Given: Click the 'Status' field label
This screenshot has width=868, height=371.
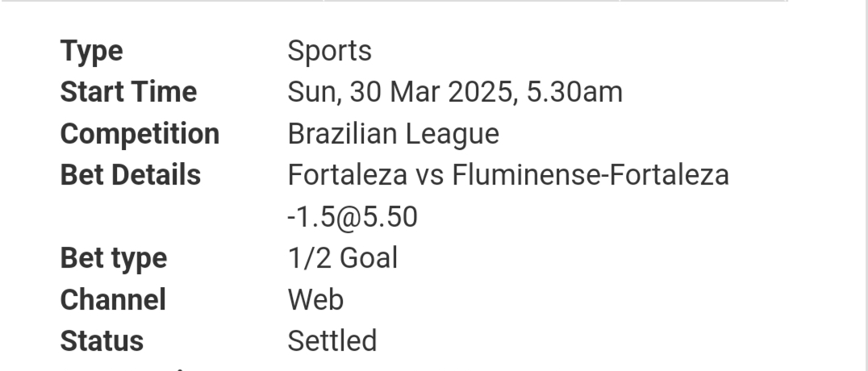Looking at the screenshot, I should tap(102, 341).
